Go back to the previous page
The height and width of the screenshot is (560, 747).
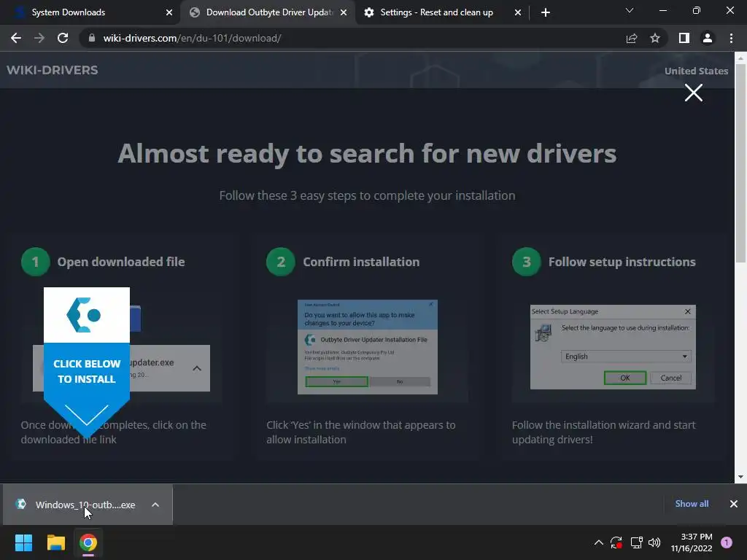click(x=16, y=38)
